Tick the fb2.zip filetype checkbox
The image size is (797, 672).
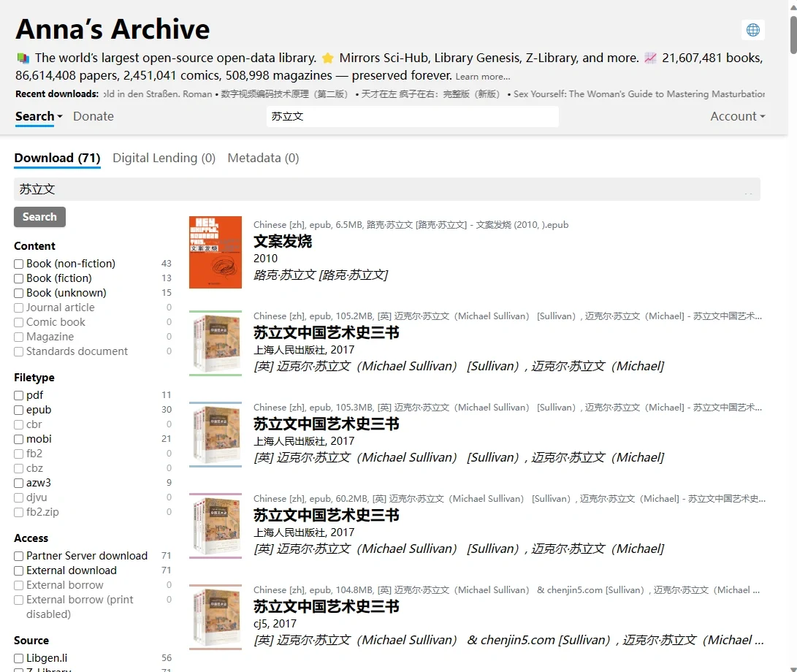(19, 512)
